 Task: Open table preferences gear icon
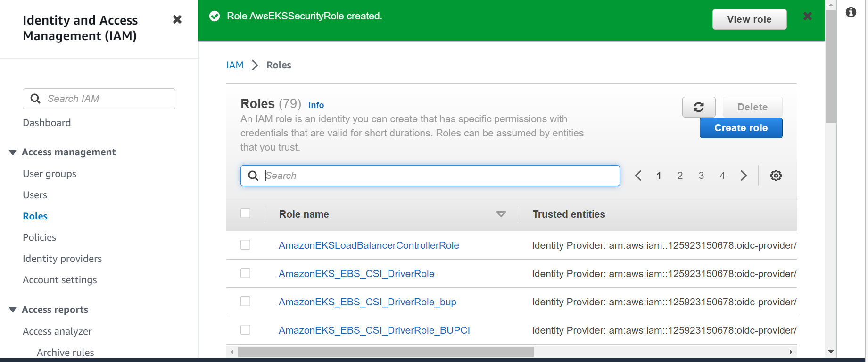(x=776, y=176)
